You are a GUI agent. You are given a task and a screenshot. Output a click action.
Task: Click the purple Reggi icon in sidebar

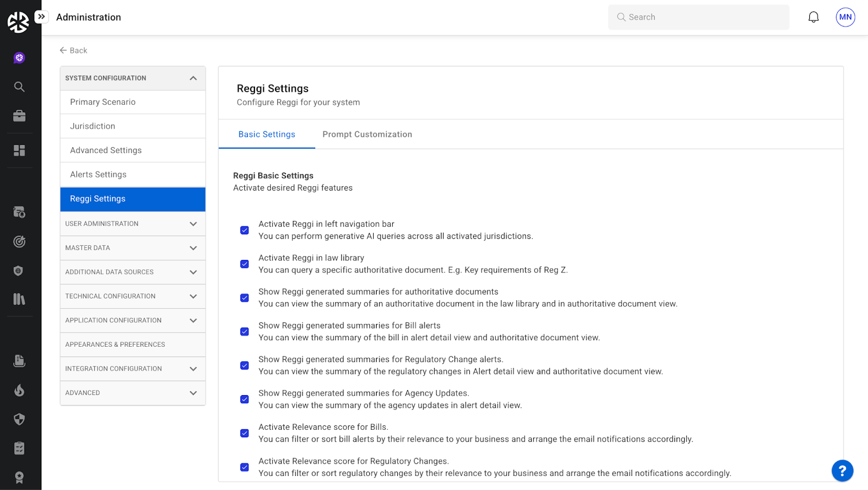coord(20,58)
